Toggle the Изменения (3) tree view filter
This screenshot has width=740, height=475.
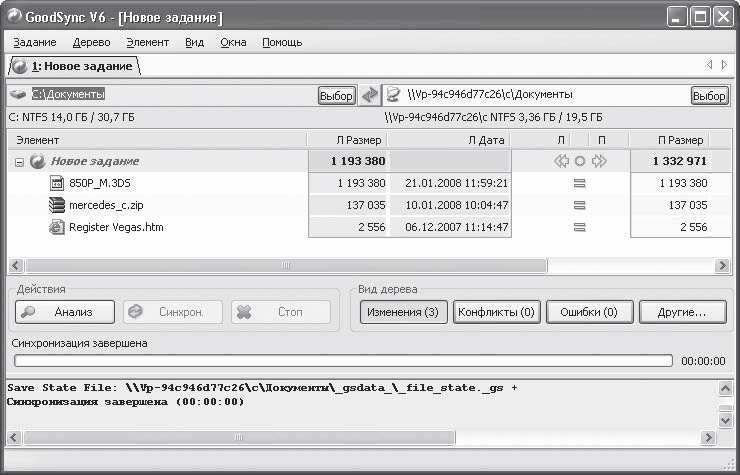404,312
